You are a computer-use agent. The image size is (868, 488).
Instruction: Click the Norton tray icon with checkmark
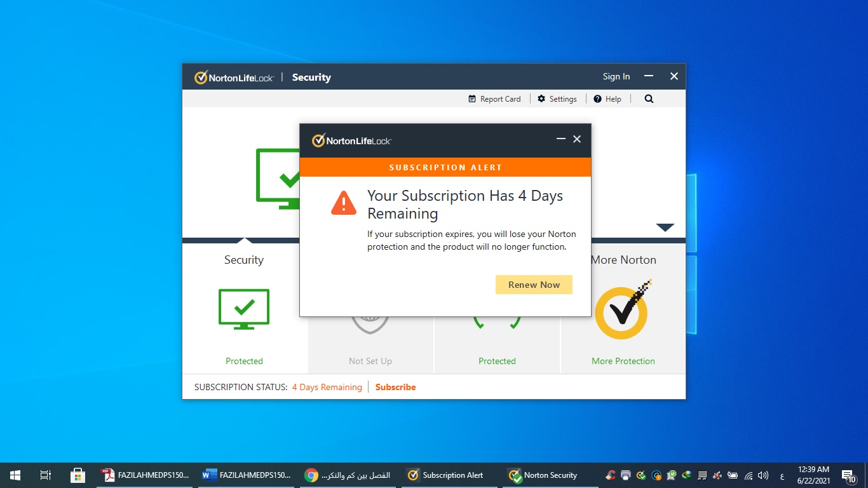click(x=641, y=475)
